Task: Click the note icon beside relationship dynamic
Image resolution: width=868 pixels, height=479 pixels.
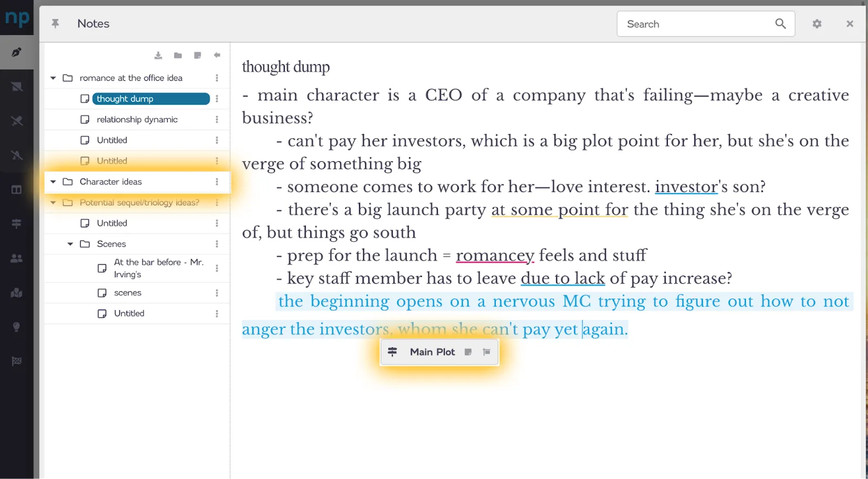Action: [x=85, y=119]
